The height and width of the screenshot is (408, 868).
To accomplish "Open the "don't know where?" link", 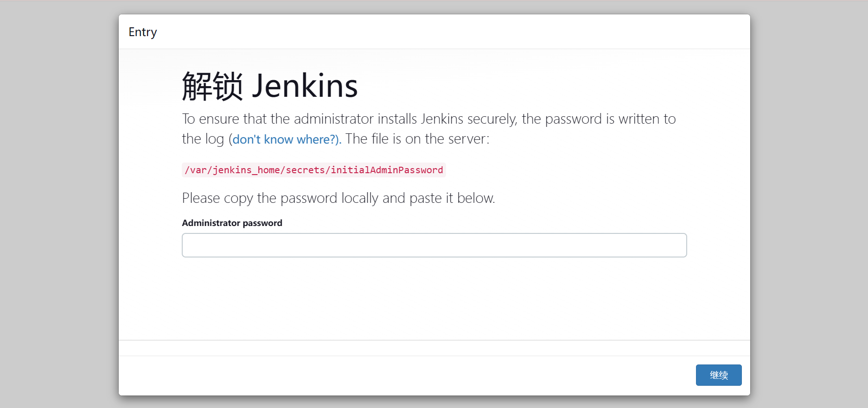I will 286,139.
